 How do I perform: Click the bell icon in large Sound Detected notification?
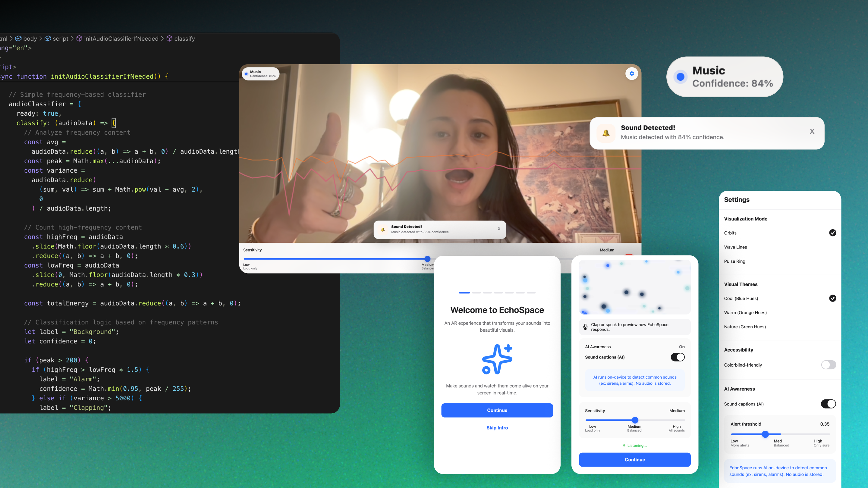[x=606, y=133]
